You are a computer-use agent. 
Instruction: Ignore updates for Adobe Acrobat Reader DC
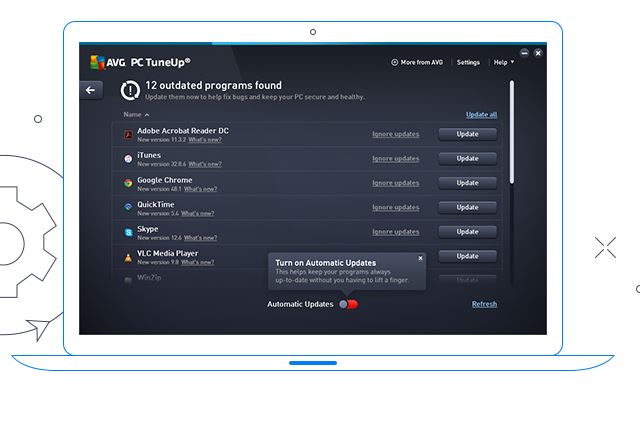pyautogui.click(x=396, y=134)
